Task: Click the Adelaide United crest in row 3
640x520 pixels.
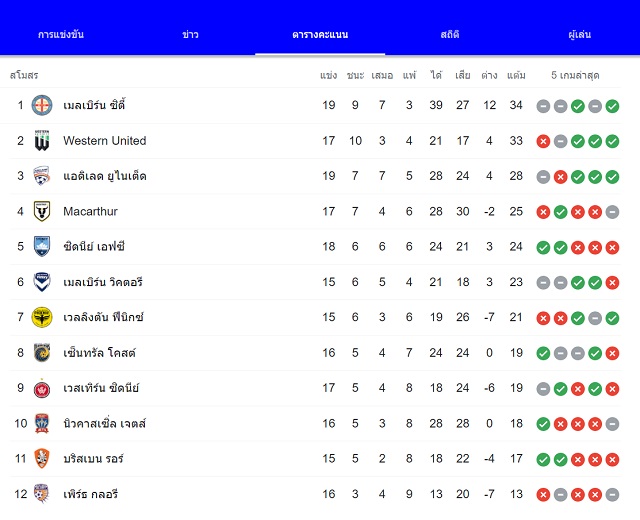Action: 42,176
